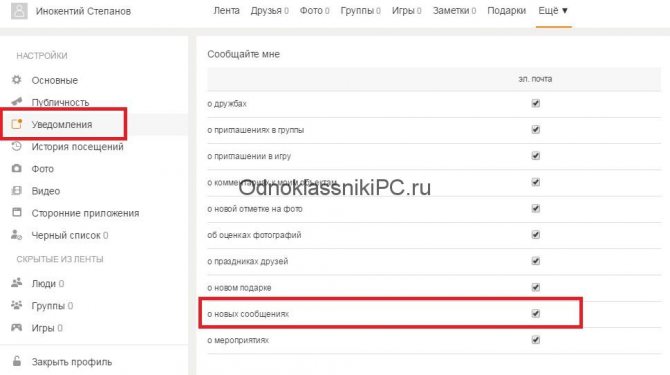Toggle checkbox for мероприятиях
The image size is (670, 375).
pyautogui.click(x=535, y=340)
